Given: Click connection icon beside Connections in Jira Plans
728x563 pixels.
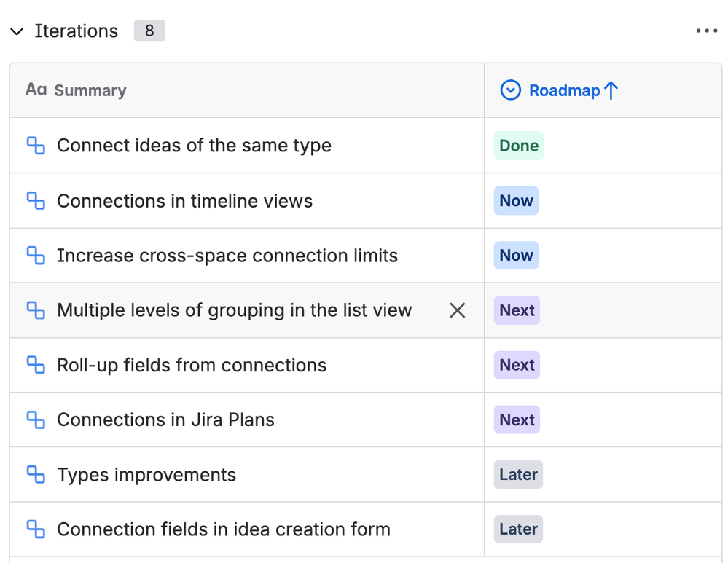Looking at the screenshot, I should tap(36, 420).
